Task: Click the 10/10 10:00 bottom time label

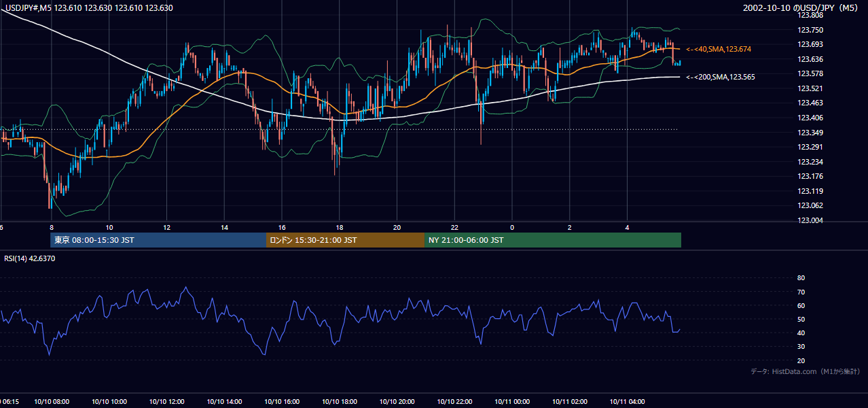Action: [x=109, y=402]
